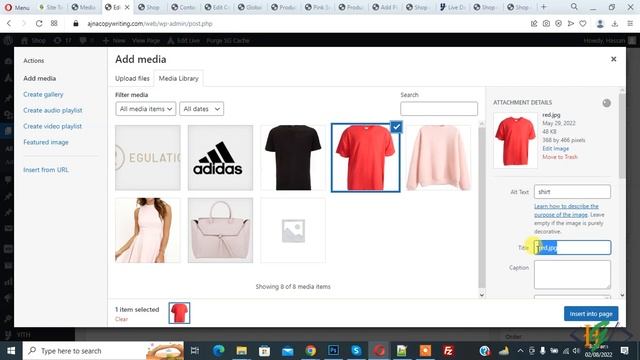Open Featured image action
Image resolution: width=640 pixels, height=360 pixels.
[x=46, y=142]
